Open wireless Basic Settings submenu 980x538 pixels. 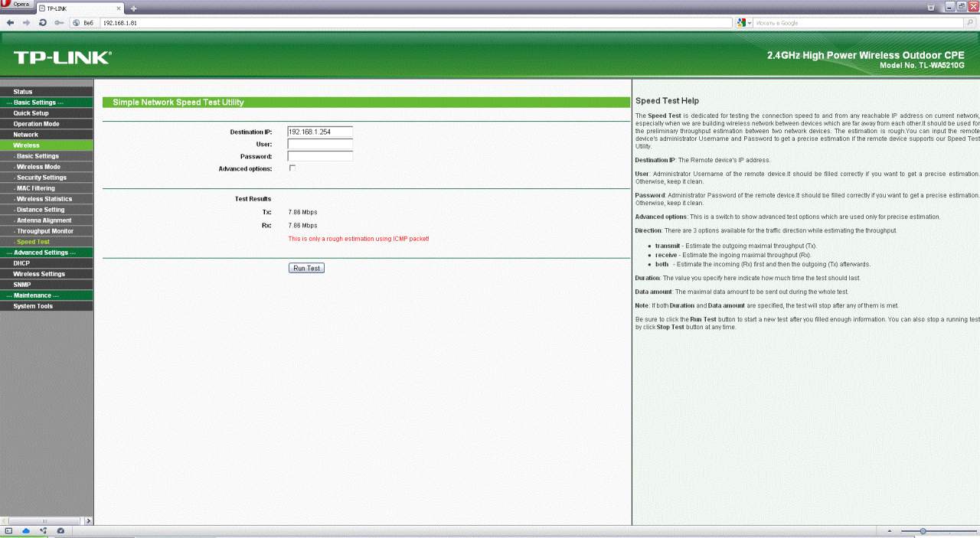[47, 156]
